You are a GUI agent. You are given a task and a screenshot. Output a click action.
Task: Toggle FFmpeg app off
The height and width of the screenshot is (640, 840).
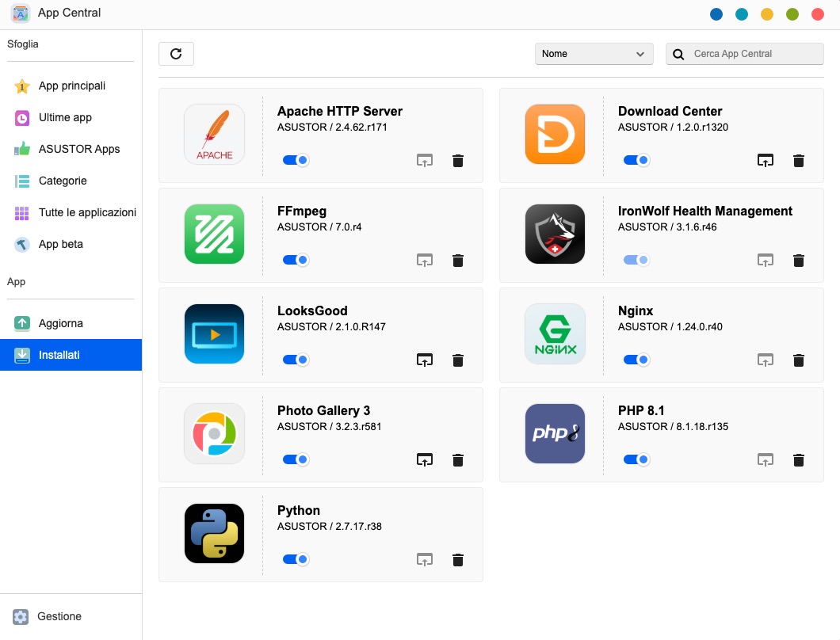click(x=296, y=260)
